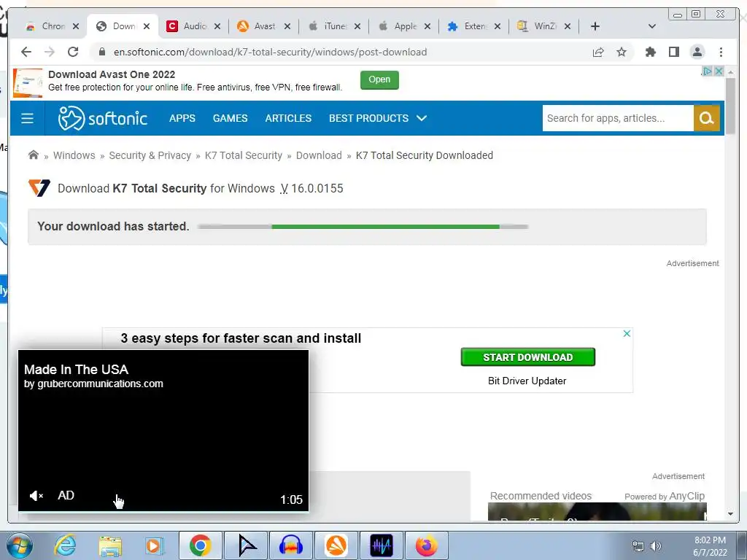Open the Chrome profile avatar
747x560 pixels.
coord(697,52)
